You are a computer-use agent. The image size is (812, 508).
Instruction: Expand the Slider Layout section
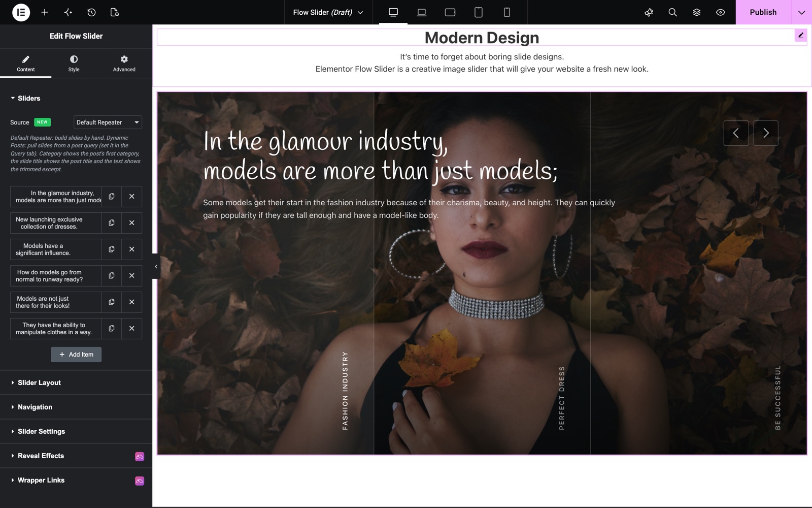click(76, 383)
